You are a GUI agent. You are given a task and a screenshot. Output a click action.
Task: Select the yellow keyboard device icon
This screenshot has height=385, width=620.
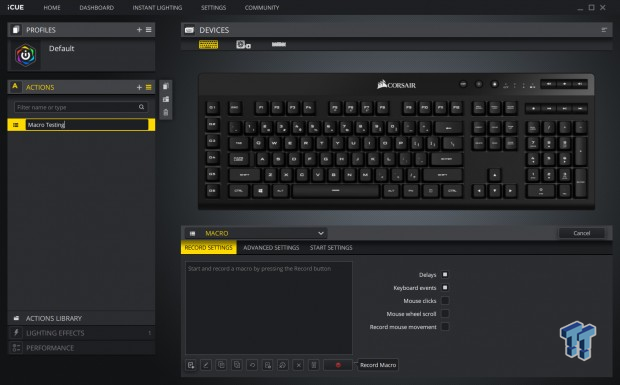point(208,44)
